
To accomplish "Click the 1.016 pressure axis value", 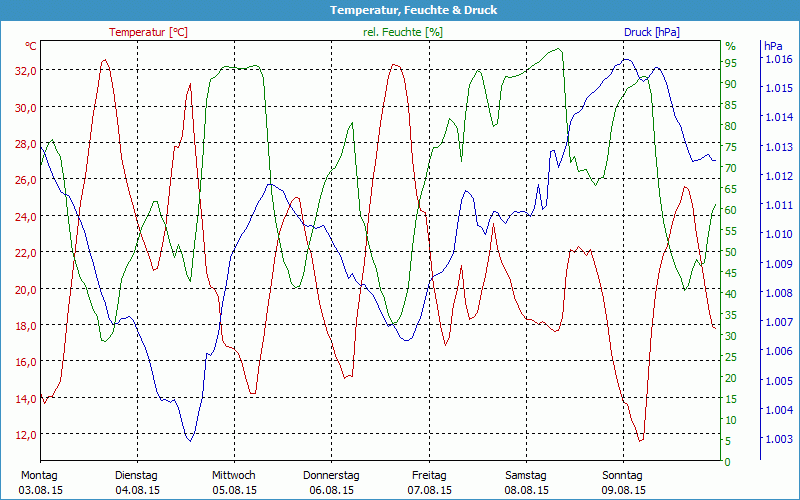I will [x=778, y=59].
